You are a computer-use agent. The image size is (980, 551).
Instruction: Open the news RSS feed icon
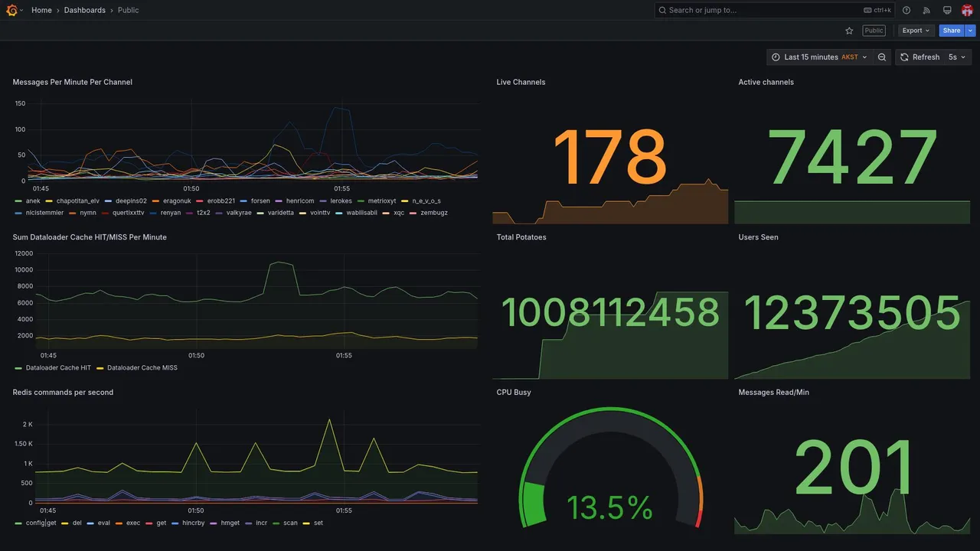[926, 10]
